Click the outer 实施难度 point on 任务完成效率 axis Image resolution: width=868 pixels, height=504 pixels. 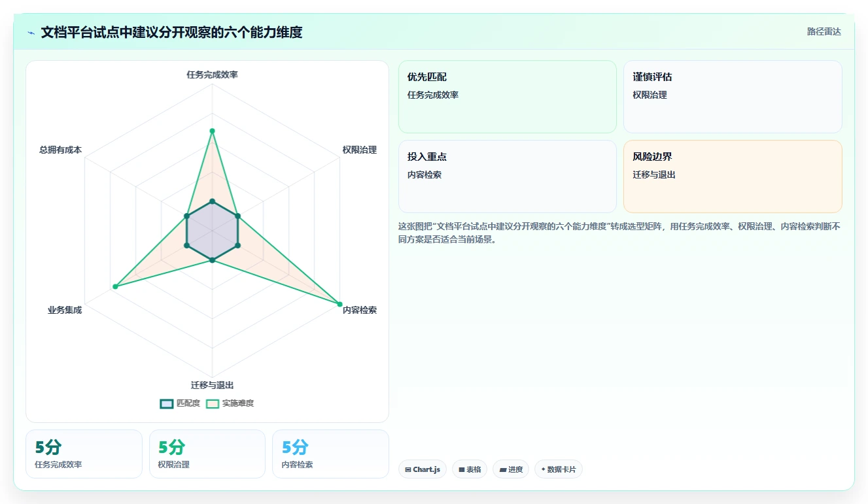pyautogui.click(x=212, y=131)
